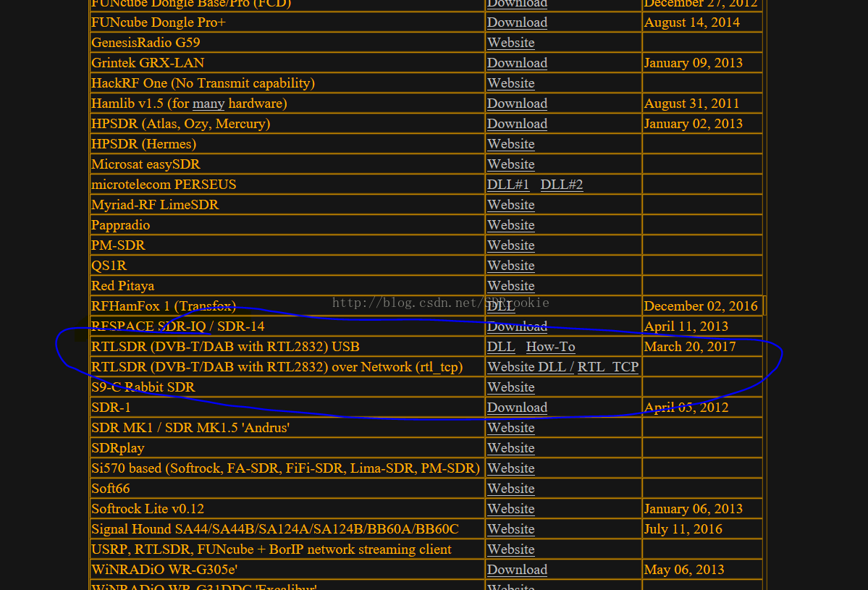Download the WiNRADiO WR-G305e' driver
The width and height of the screenshot is (868, 590).
(x=517, y=570)
